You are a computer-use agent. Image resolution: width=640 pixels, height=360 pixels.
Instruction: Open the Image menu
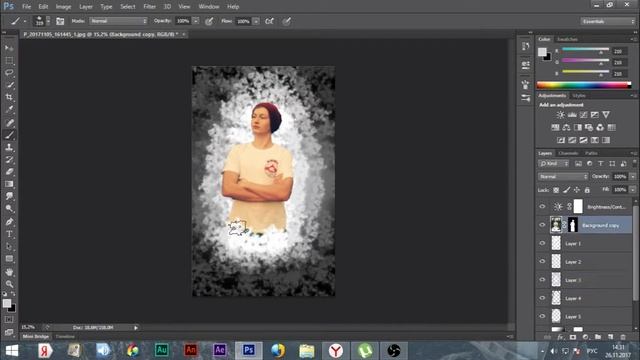pos(63,7)
